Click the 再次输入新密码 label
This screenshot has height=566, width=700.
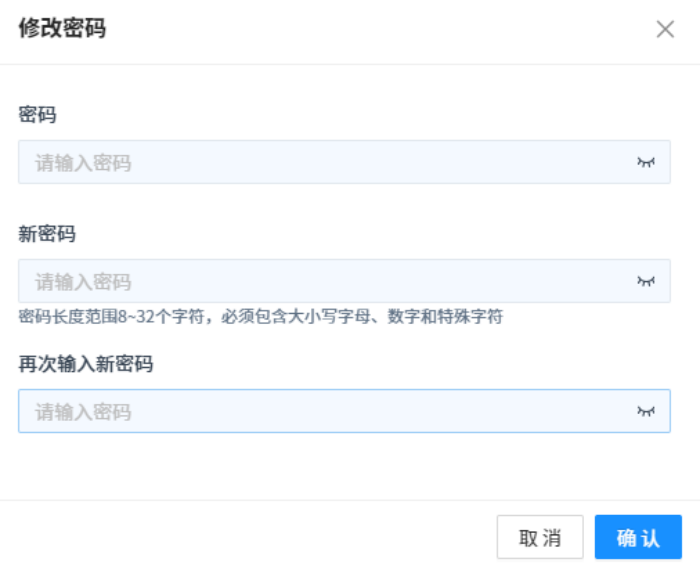pos(85,364)
